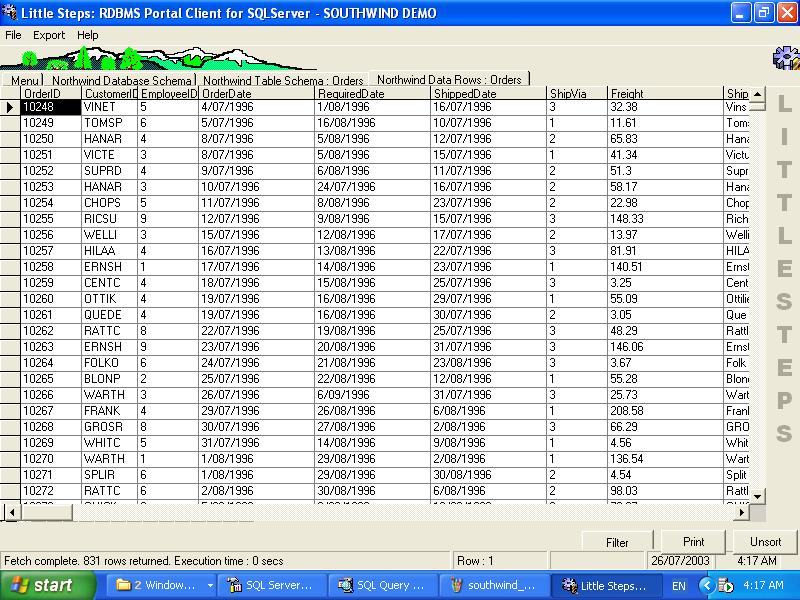Click required date 6/09/1996
Viewport: 800px width, 600px height.
(372, 394)
